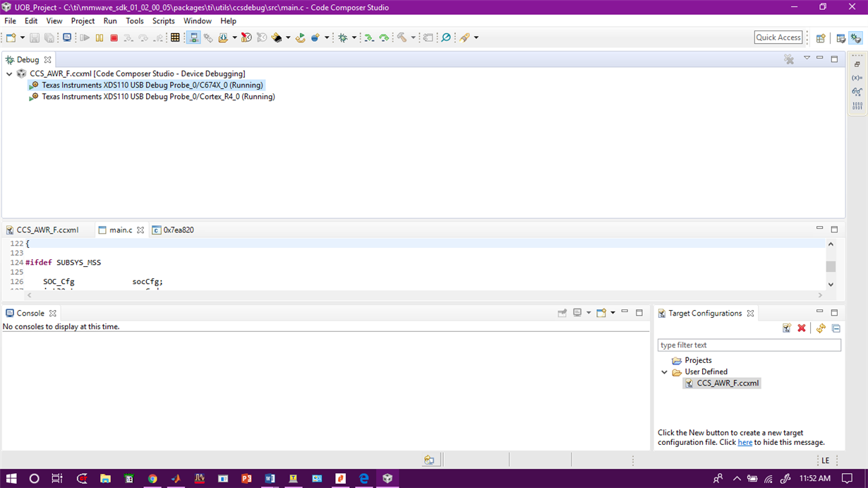Viewport: 868px width, 488px height.
Task: Close the main.c editor tab
Action: 140,230
